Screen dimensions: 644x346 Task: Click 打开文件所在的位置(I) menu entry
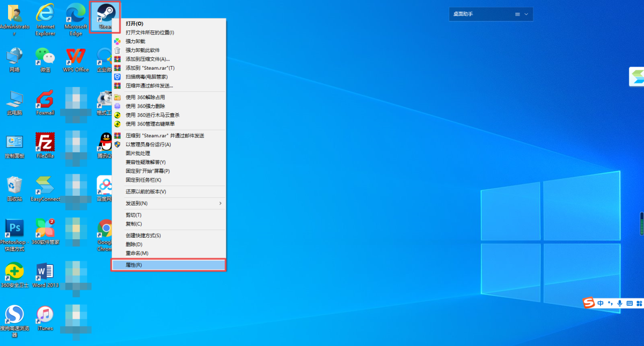pos(150,33)
